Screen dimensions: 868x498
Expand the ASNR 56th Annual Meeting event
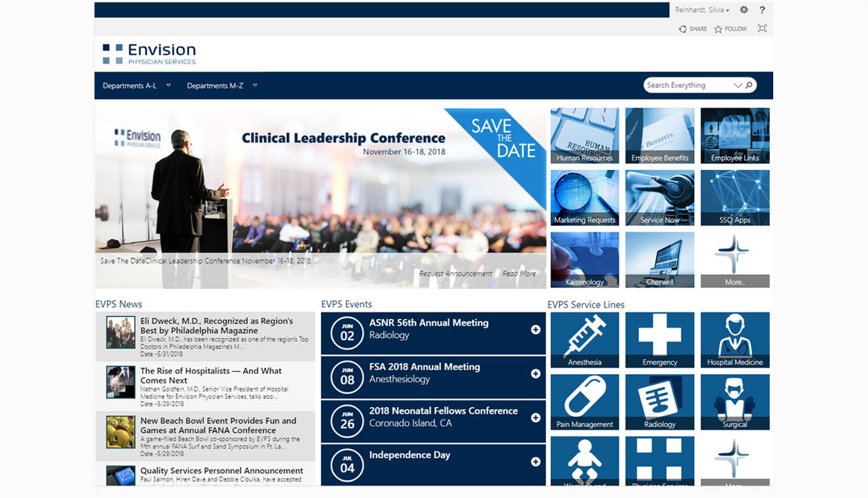(536, 330)
